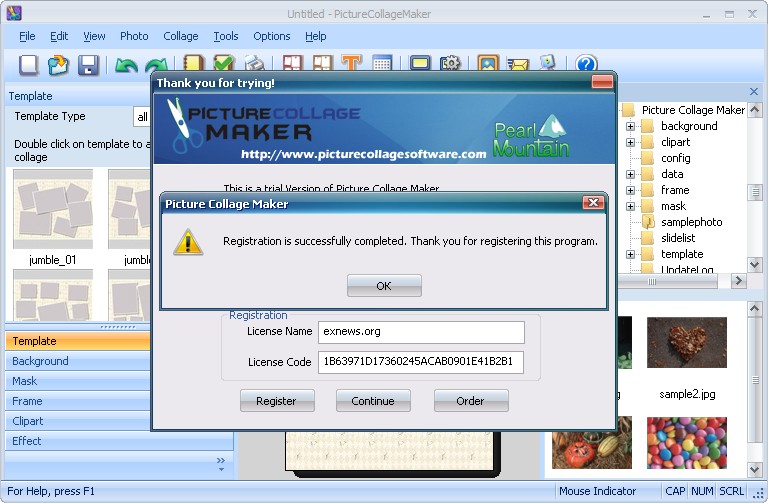Click the orange T text tool icon
Image resolution: width=768 pixels, height=503 pixels.
click(352, 64)
